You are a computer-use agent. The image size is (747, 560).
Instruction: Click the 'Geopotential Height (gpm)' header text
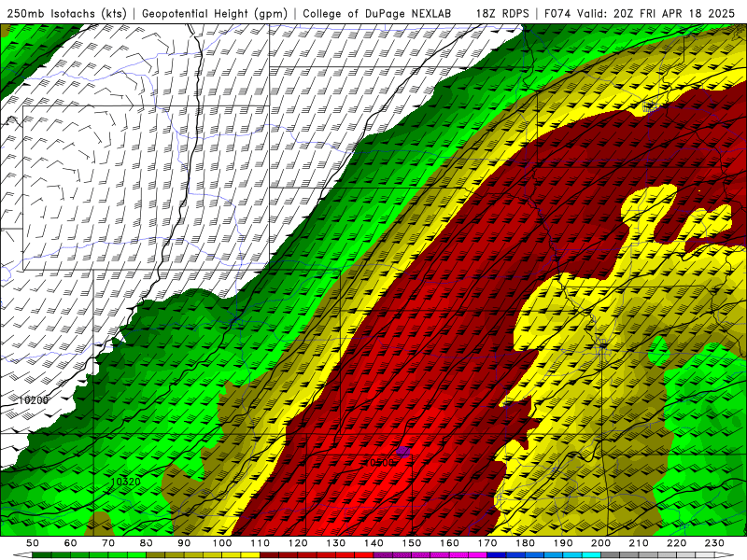click(215, 14)
